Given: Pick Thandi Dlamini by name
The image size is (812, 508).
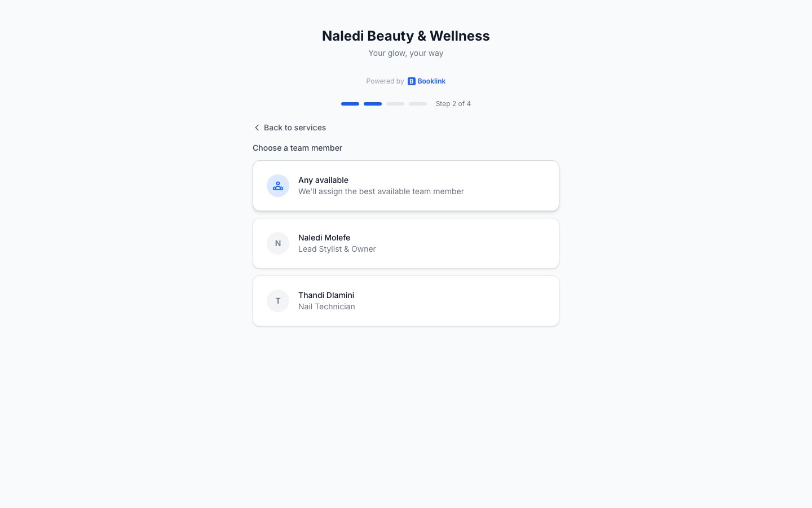Looking at the screenshot, I should click(326, 295).
